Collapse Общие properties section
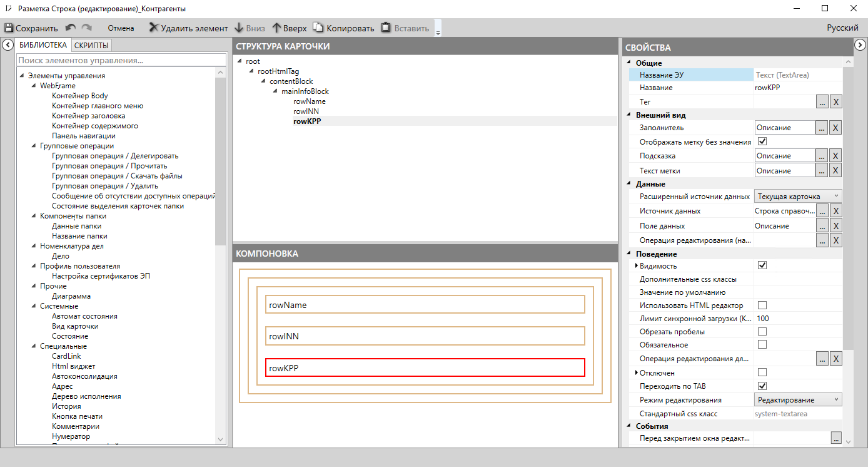Viewport: 868px width, 467px height. [x=630, y=63]
